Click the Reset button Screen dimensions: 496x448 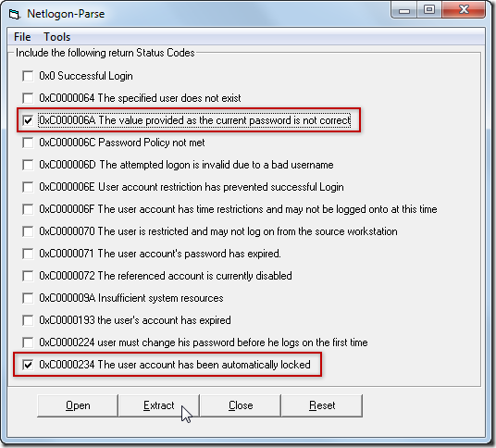coord(322,405)
